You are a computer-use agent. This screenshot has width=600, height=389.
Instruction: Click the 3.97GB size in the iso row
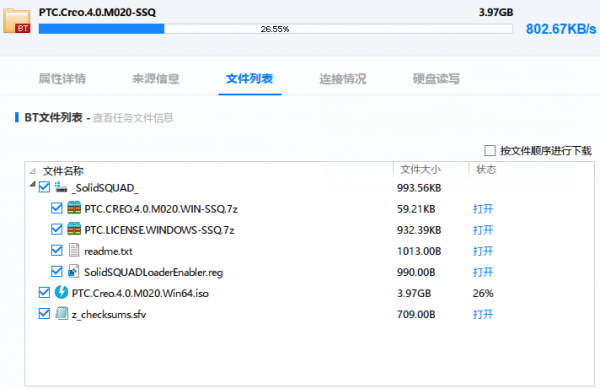tap(414, 293)
